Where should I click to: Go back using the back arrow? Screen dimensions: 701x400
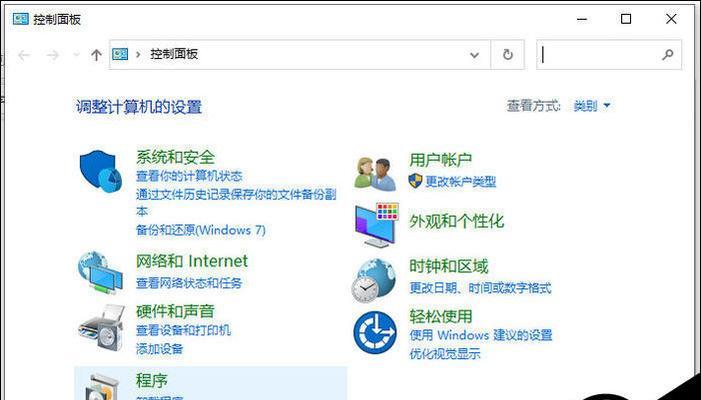tap(24, 55)
